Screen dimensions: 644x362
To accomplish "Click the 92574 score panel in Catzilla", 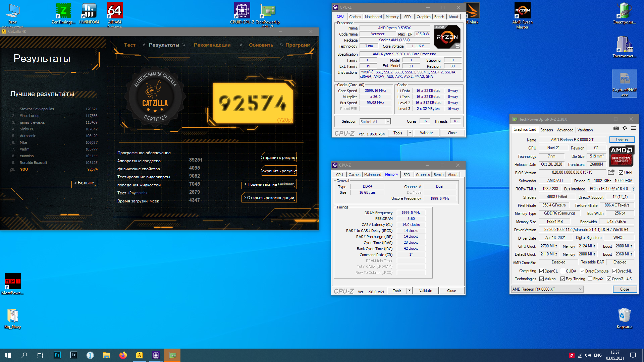I will pos(253,103).
